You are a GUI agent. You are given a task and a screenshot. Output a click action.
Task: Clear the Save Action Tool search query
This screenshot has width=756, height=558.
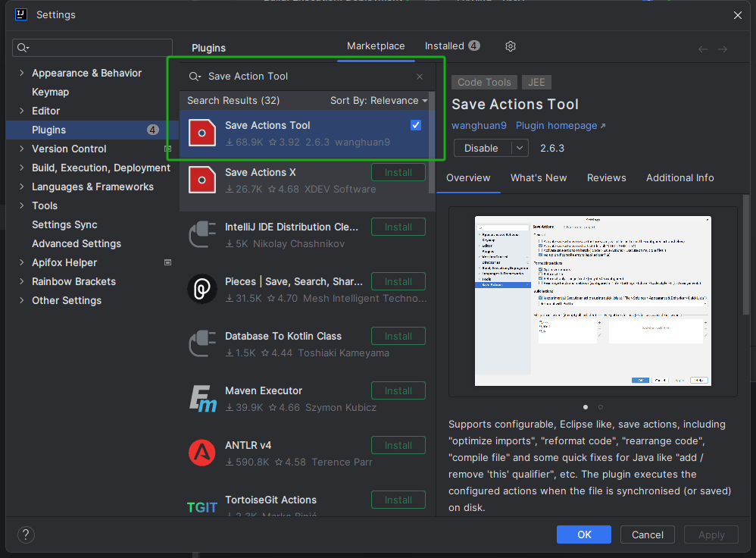tap(419, 77)
